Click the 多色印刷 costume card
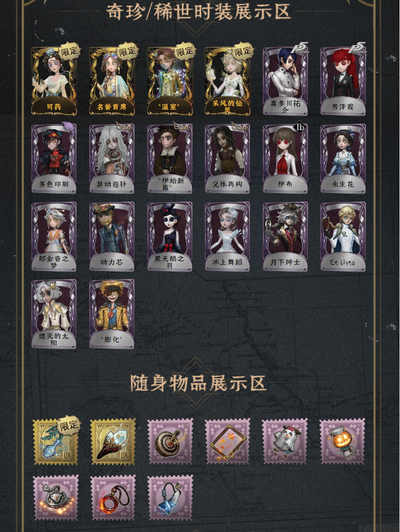The image size is (400, 532). (54, 158)
